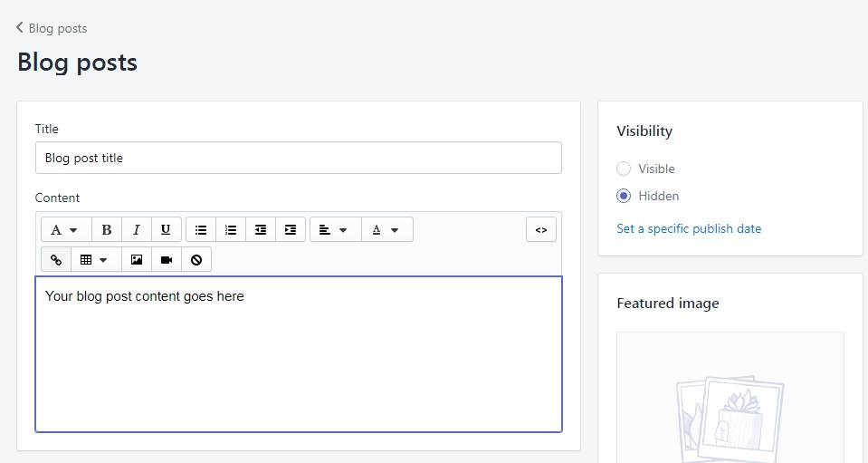Select the Visible radio option
Screen dimensions: 868x463
[x=624, y=169]
